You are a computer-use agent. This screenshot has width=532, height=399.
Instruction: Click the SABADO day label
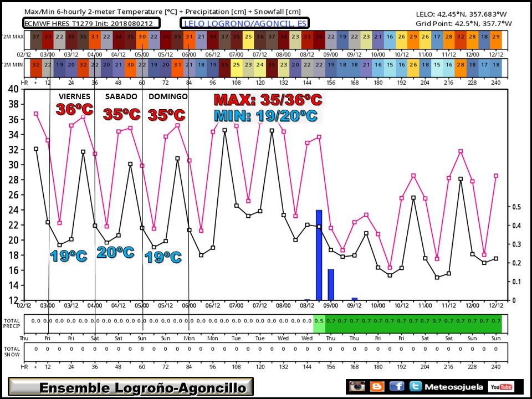pyautogui.click(x=121, y=96)
